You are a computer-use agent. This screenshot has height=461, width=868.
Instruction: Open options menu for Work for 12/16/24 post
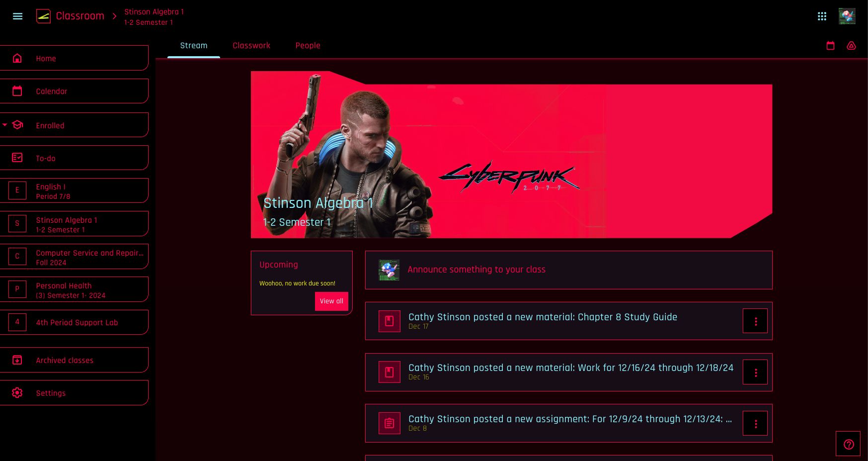point(755,372)
